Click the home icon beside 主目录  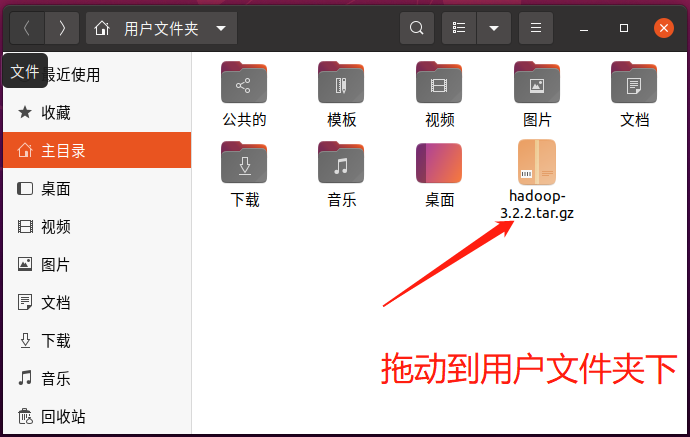(25, 150)
